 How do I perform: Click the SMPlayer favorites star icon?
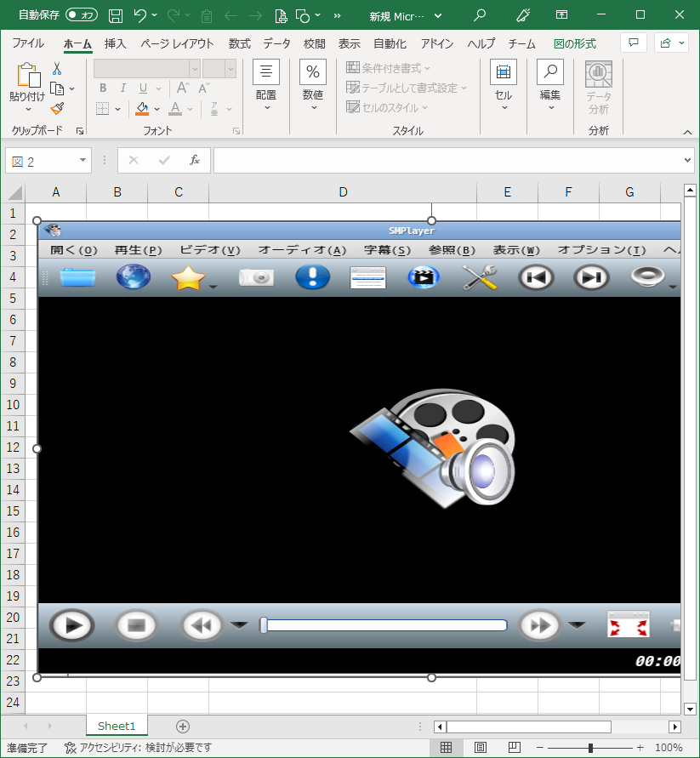[188, 277]
